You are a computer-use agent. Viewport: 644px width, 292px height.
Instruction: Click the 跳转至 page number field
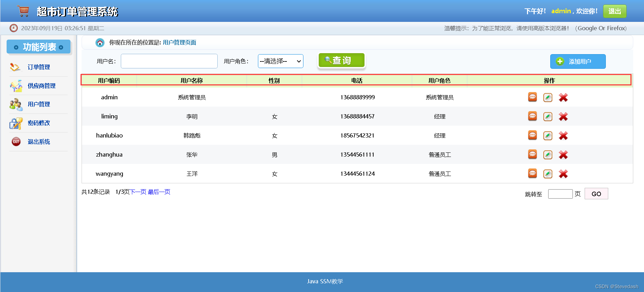click(x=560, y=194)
